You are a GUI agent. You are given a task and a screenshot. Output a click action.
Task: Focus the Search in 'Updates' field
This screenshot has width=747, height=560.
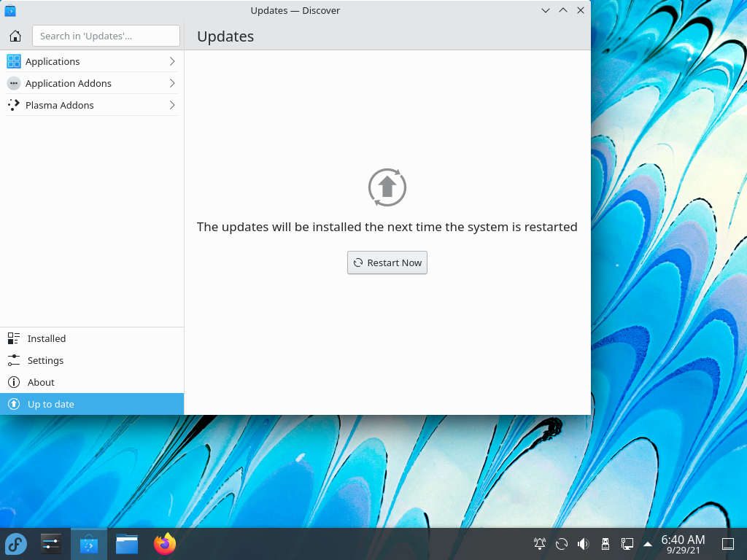pos(106,36)
